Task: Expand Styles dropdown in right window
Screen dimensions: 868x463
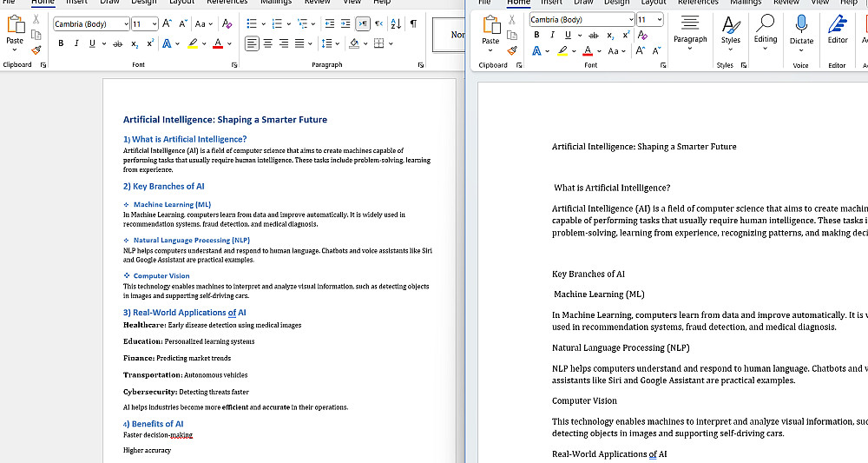Action: (x=730, y=50)
